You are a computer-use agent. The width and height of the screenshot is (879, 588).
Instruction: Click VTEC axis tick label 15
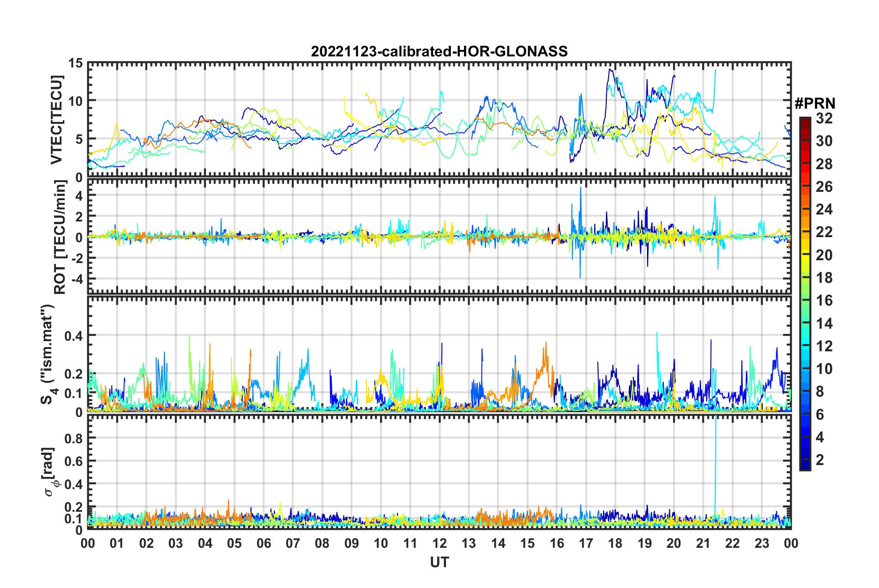(x=75, y=63)
